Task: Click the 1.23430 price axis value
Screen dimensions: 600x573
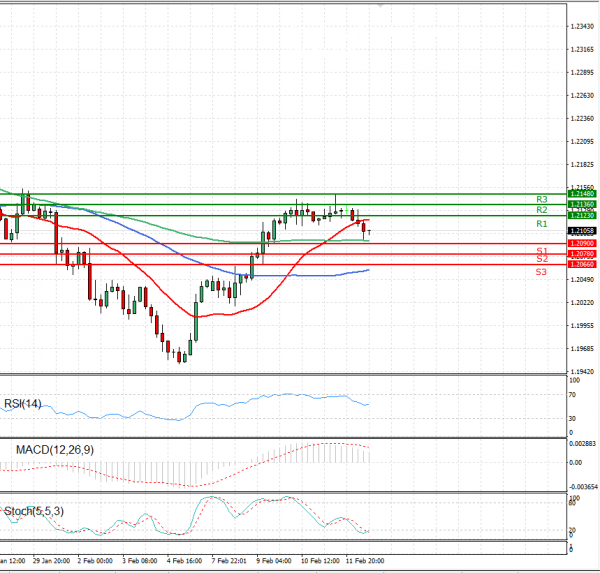Action: pyautogui.click(x=582, y=26)
